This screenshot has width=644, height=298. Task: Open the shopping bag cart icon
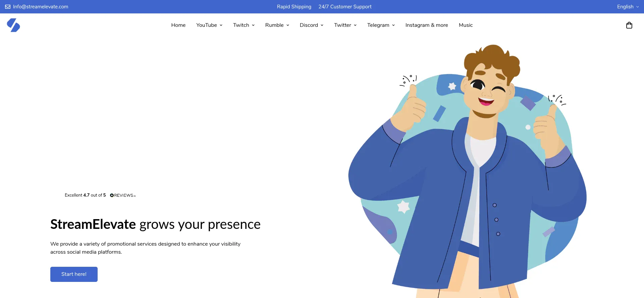pos(629,25)
